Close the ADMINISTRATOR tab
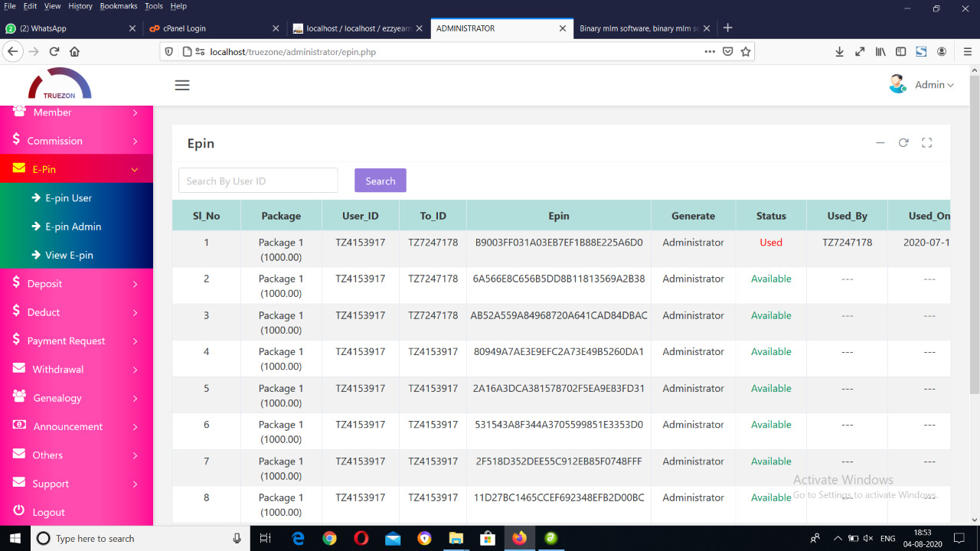This screenshot has height=551, width=980. 563,28
